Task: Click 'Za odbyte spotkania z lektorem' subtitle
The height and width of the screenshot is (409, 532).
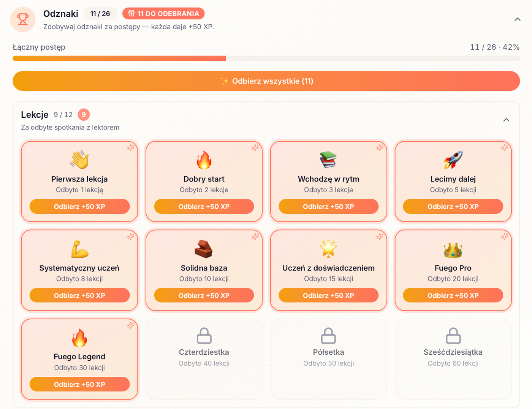Action: (x=70, y=128)
